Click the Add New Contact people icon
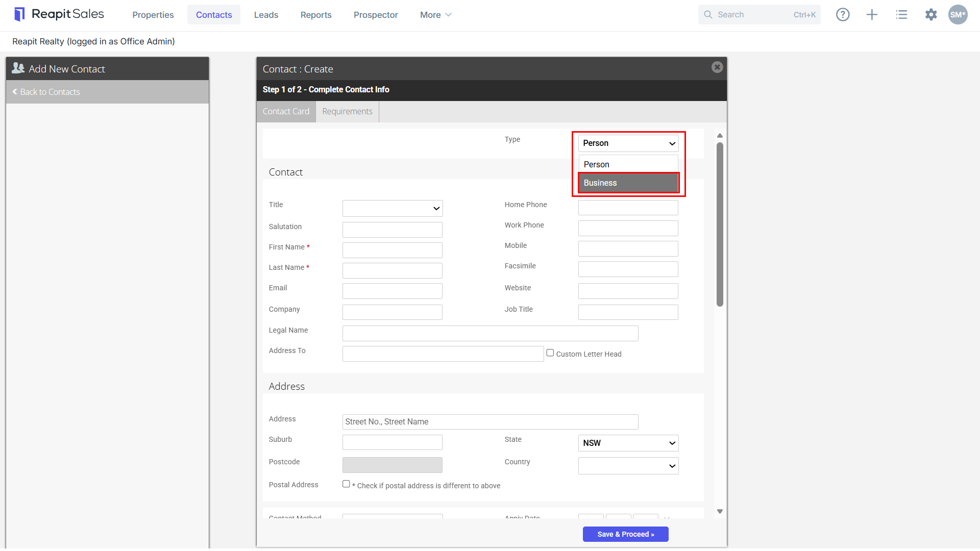 [x=18, y=68]
